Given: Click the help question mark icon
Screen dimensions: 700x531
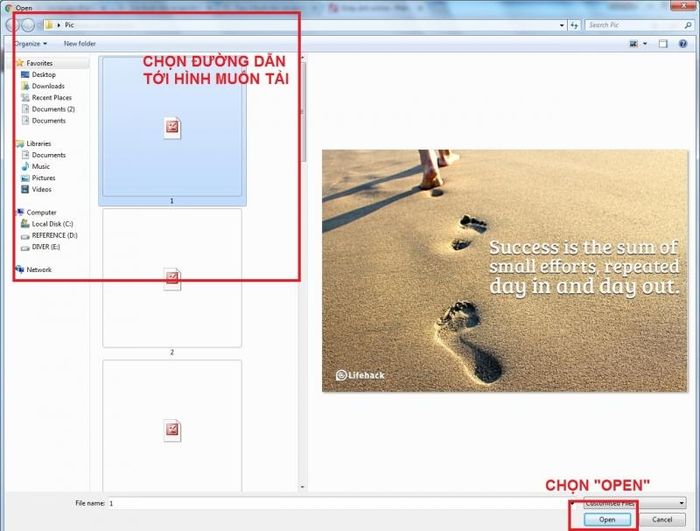Looking at the screenshot, I should click(x=683, y=44).
